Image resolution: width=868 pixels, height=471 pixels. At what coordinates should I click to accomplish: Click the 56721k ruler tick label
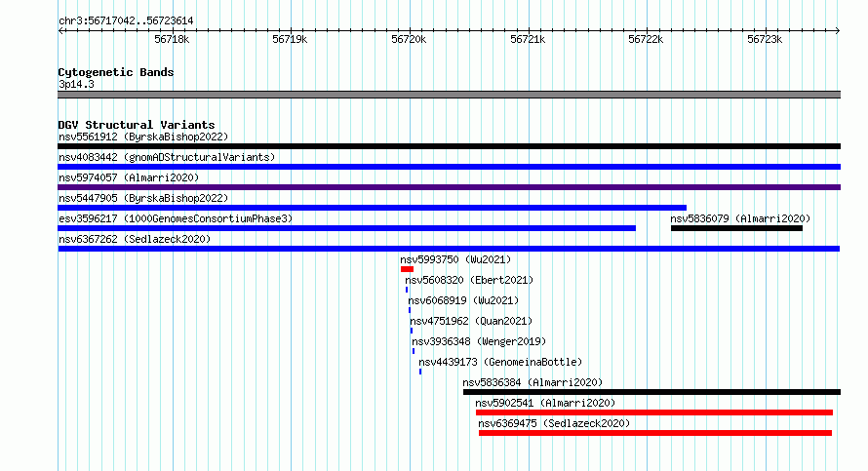(x=528, y=39)
